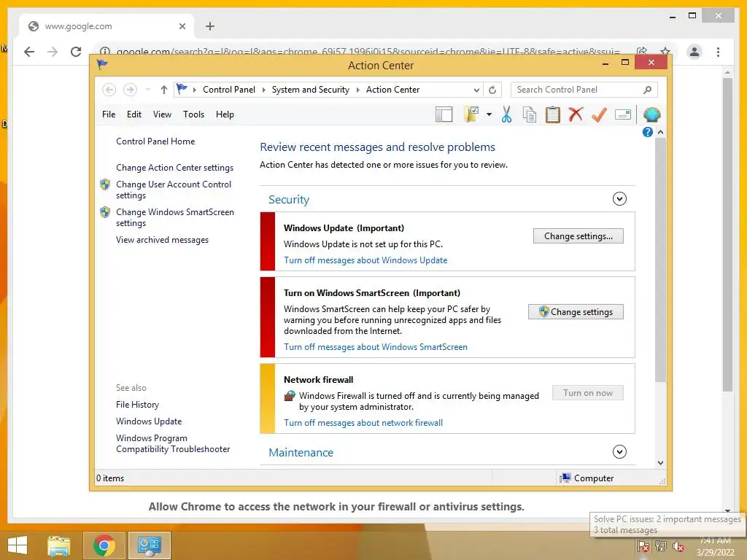Select System and Security breadcrumb
Viewport: 747px width, 560px height.
[311, 90]
